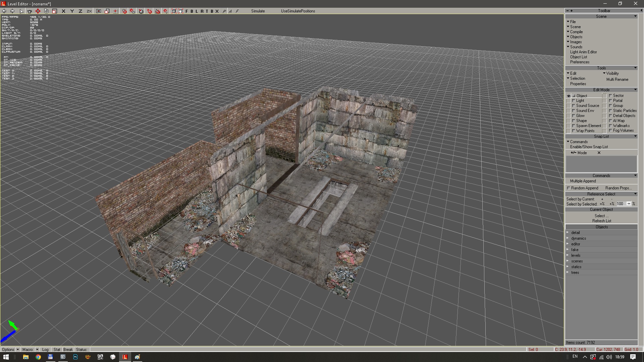Toggle angle snap magnet icon

click(x=166, y=11)
